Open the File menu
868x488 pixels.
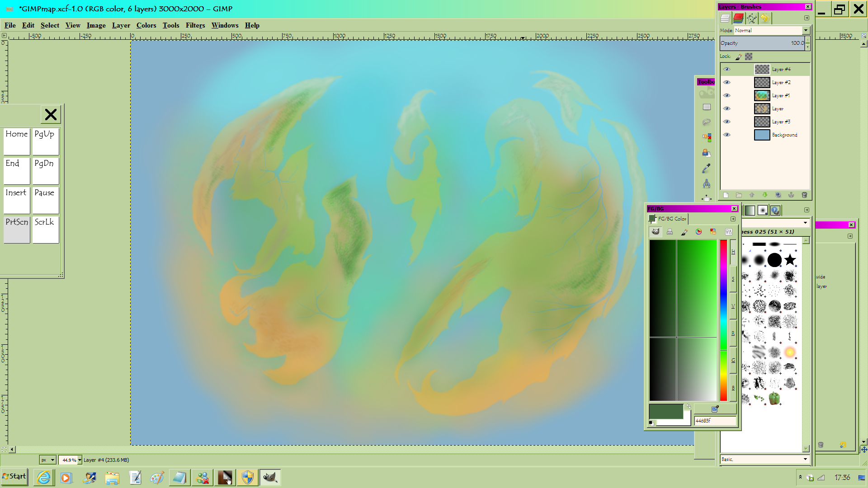(x=10, y=25)
